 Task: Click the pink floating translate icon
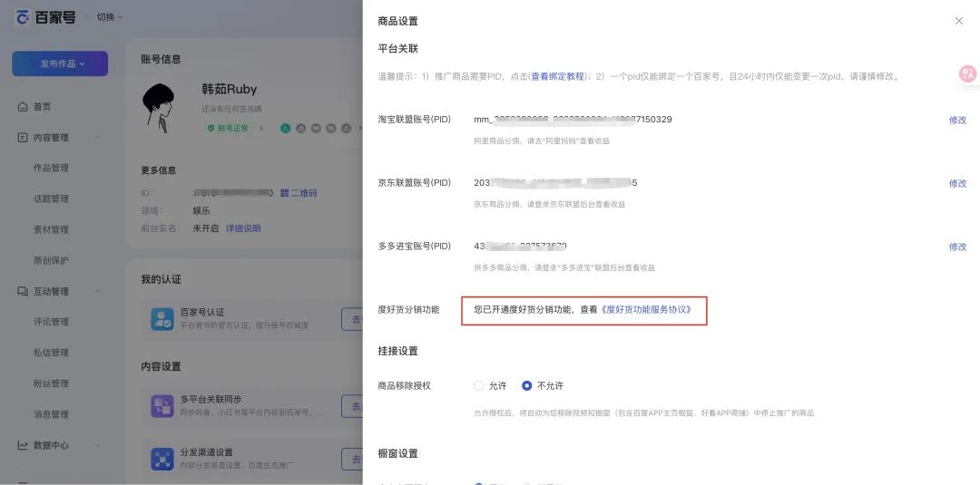[x=967, y=74]
